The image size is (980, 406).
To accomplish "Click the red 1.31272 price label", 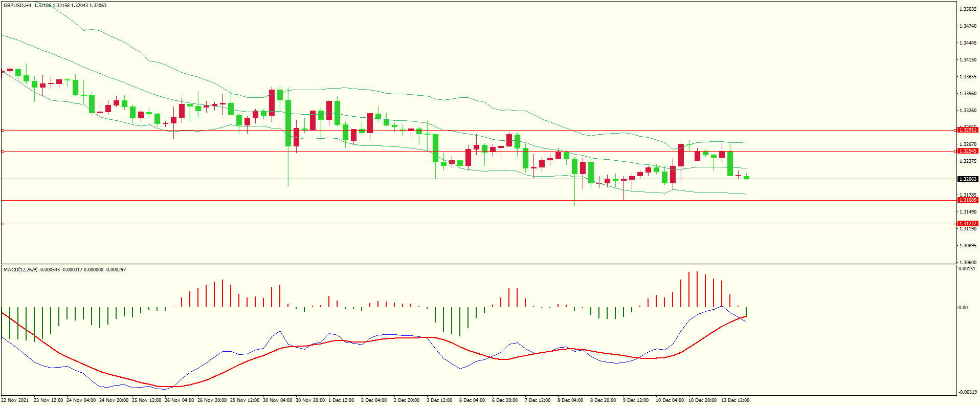I will (968, 224).
